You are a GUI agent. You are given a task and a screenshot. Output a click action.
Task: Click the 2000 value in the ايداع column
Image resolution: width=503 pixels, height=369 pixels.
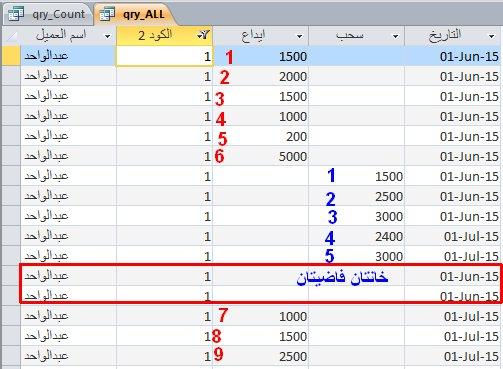click(293, 77)
